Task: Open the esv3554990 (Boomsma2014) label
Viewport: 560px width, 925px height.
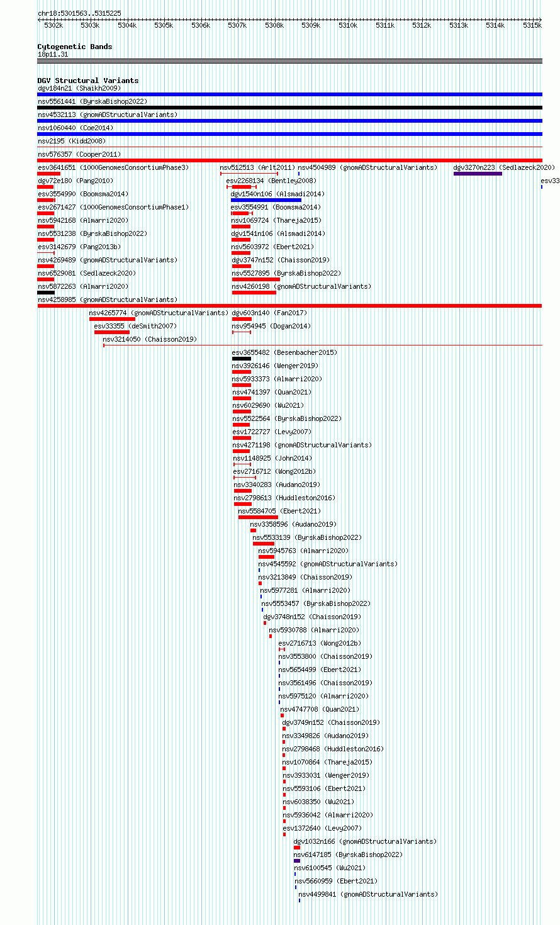Action: (83, 194)
